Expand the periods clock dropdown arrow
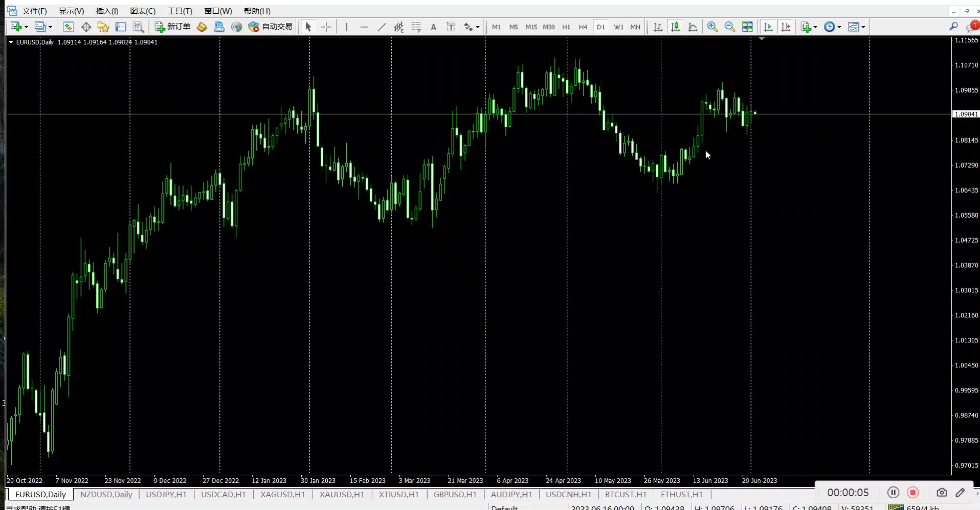 839,27
